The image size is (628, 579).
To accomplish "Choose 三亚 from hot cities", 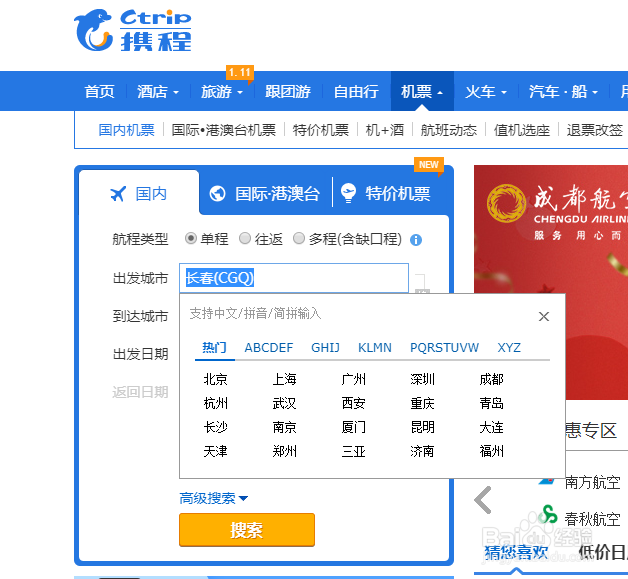I will point(353,451).
